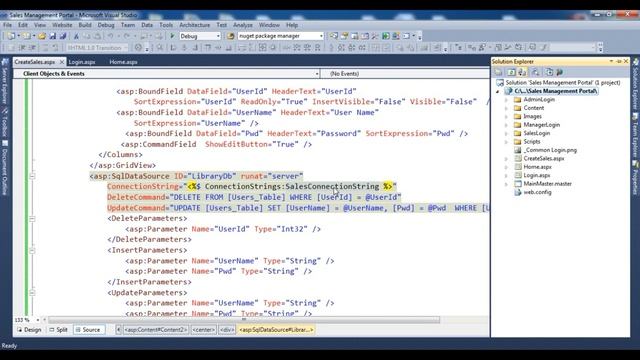
Task: Click the New Project toolbar icon
Action: point(11,36)
